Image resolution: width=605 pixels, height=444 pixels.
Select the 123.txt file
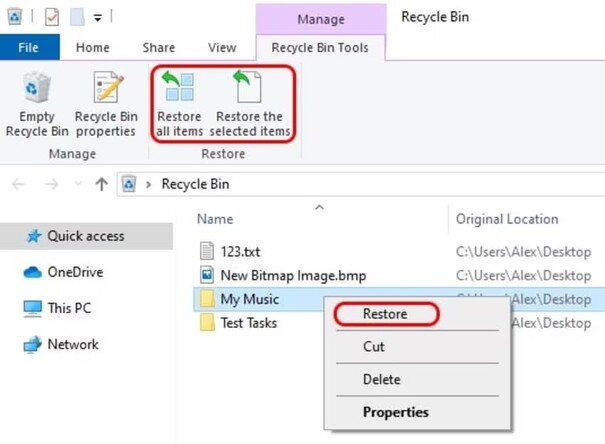(x=240, y=252)
